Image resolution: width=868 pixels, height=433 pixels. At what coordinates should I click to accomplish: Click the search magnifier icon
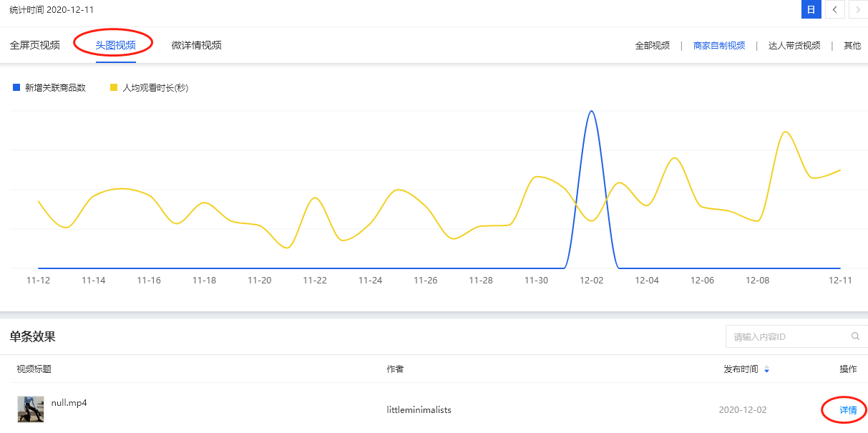855,336
